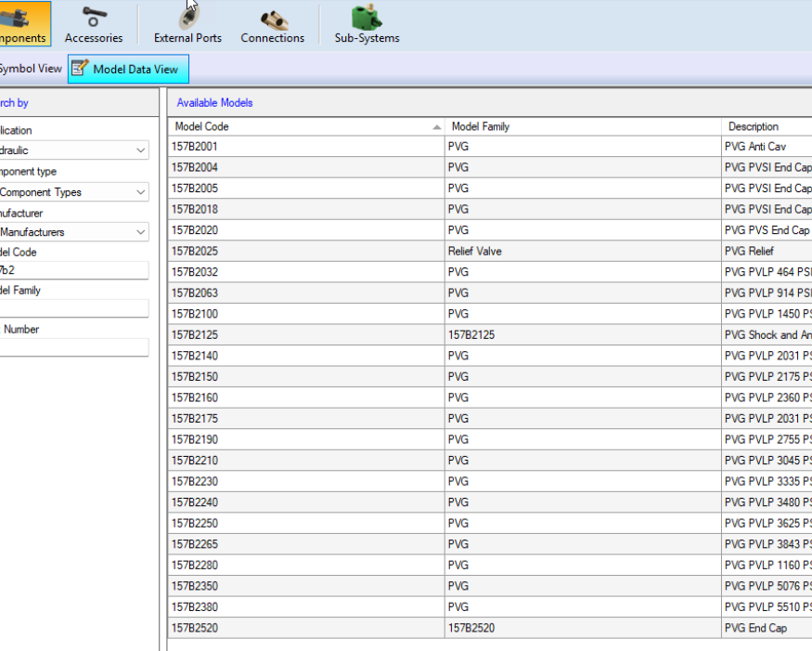
Task: Select model row 157B2210
Action: [490, 461]
